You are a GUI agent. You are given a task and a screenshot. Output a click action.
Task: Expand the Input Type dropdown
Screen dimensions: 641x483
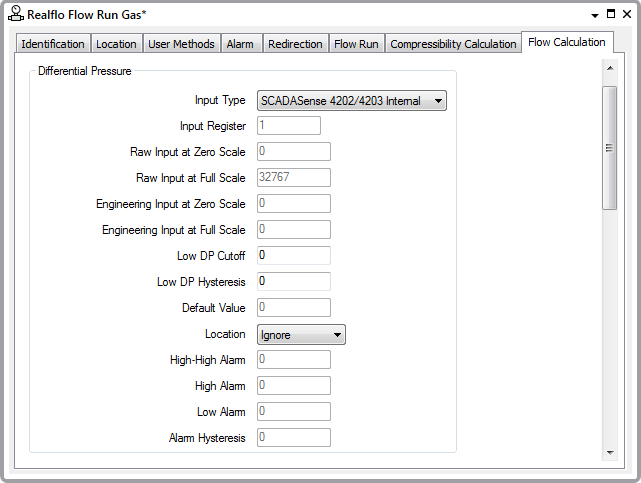point(351,100)
